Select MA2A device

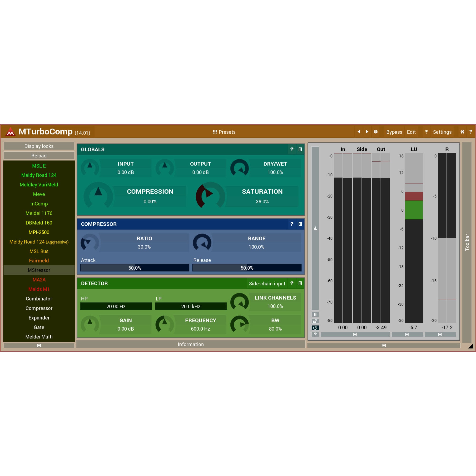pos(39,280)
